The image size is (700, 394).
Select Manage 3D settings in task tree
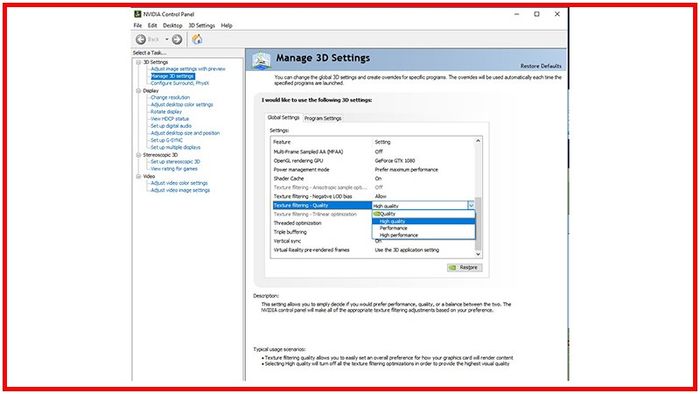(172, 76)
